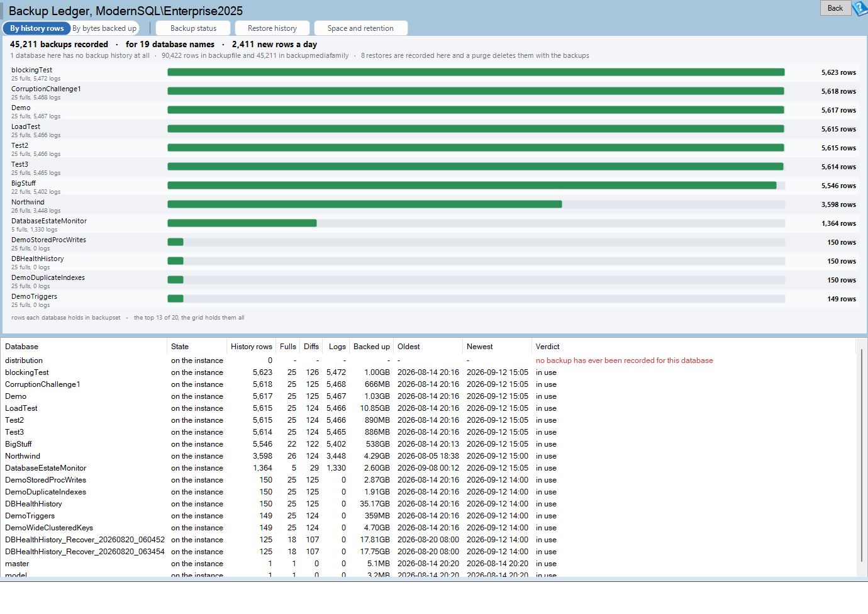
Task: Click 35.17GB backed up value
Action: [375, 504]
